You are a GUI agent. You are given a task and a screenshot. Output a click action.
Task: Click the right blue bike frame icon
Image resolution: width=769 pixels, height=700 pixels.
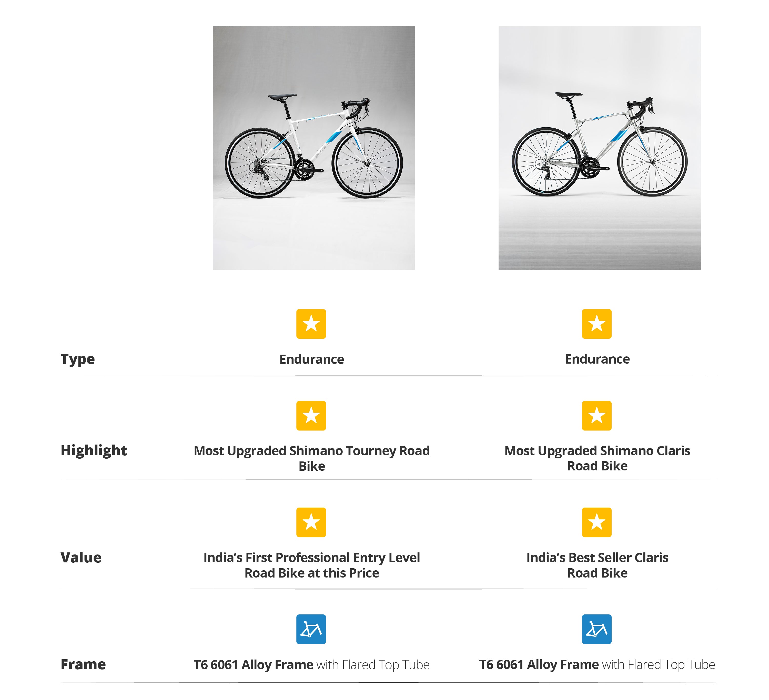(x=596, y=629)
